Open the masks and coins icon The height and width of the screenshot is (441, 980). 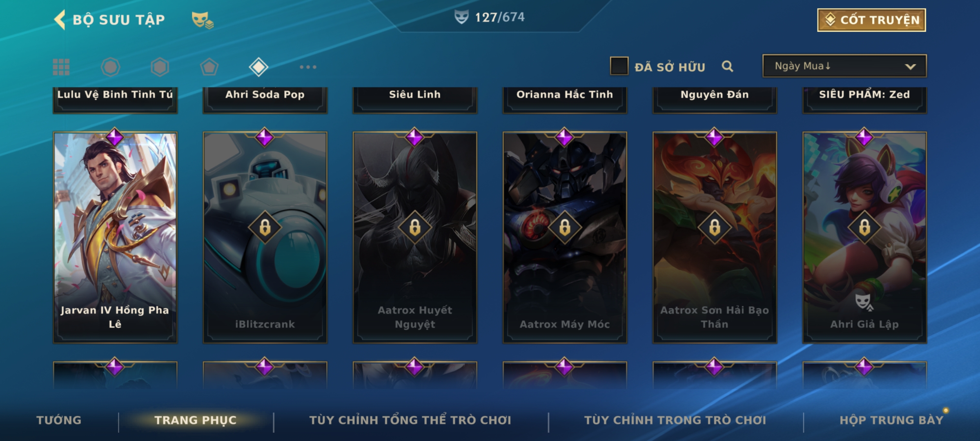click(203, 20)
